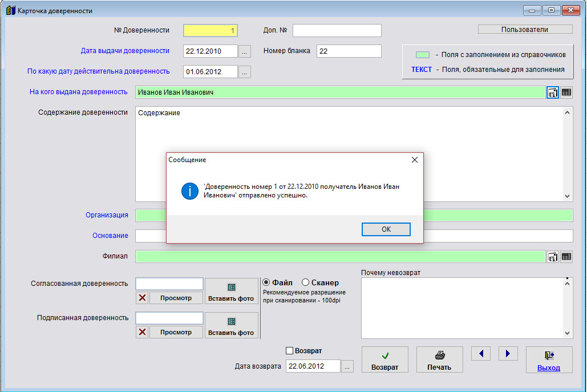Click Вставить фото for Согласованная доверенность
The image size is (587, 392).
coord(232,291)
